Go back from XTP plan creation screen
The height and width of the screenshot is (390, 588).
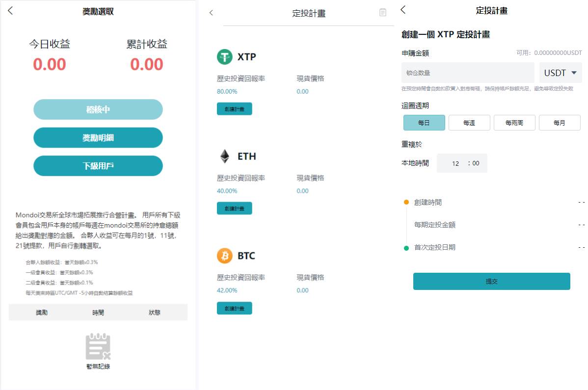click(x=403, y=10)
